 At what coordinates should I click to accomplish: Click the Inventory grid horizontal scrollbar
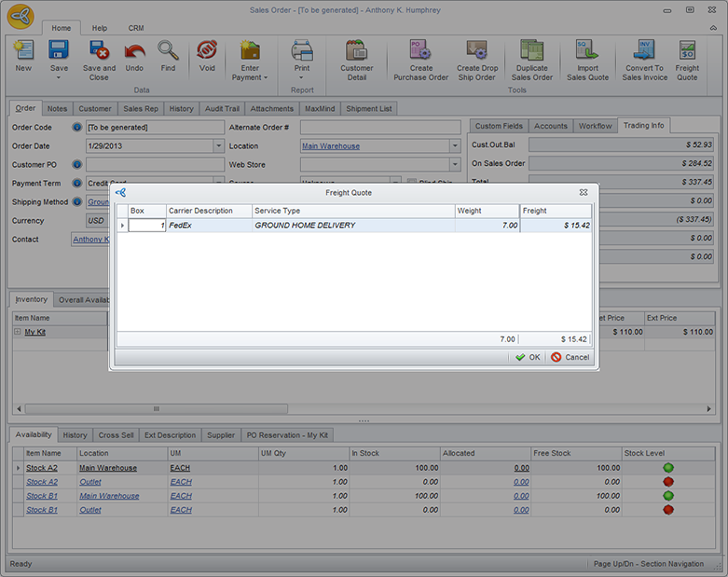pyautogui.click(x=157, y=408)
